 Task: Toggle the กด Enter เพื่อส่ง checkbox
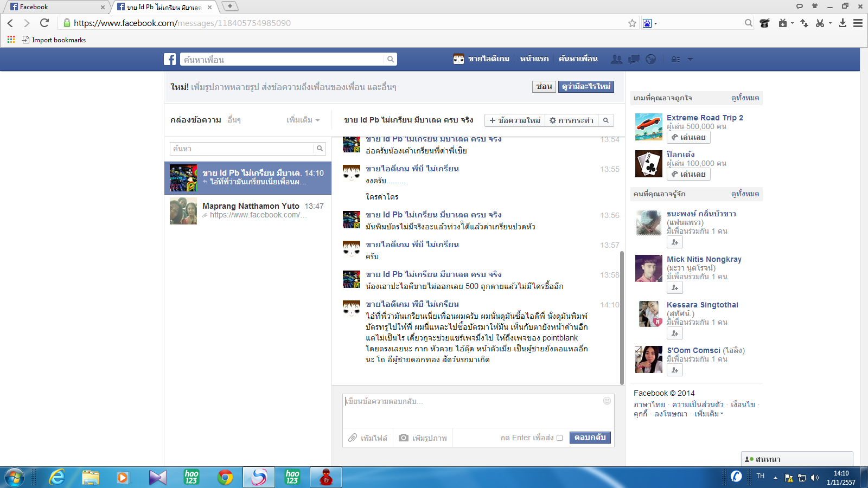(559, 438)
